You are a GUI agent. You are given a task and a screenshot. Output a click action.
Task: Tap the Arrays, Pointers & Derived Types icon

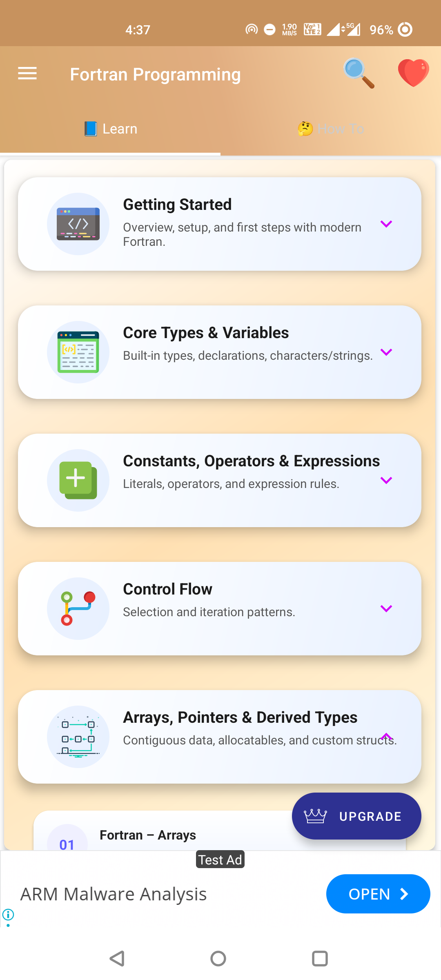tap(78, 737)
